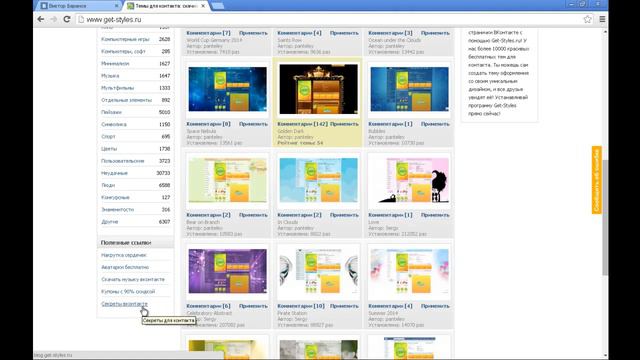Click the Golden Dark theme thumbnail
This screenshot has width=640, height=360.
318,89
